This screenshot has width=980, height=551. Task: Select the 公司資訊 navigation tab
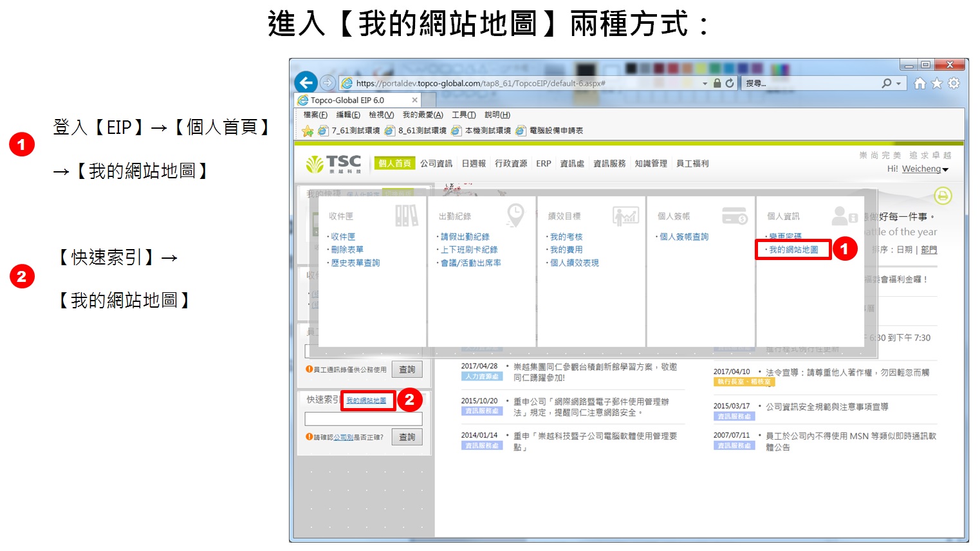pyautogui.click(x=436, y=163)
